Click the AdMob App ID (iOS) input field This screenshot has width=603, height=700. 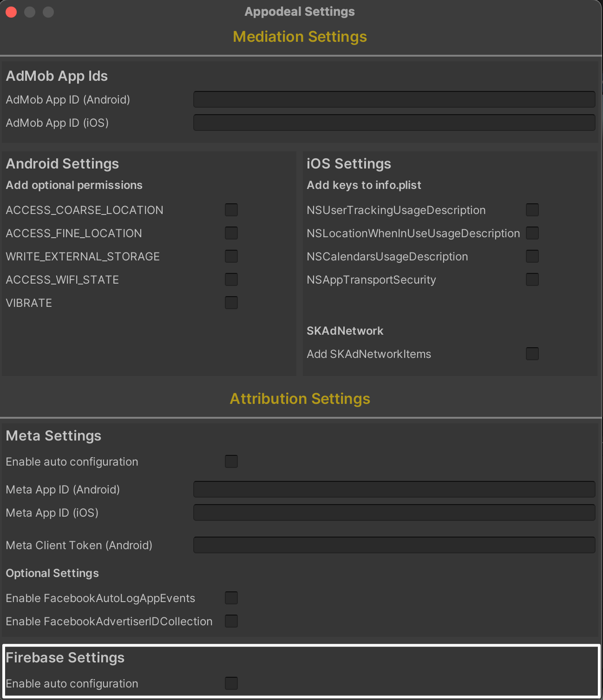click(394, 123)
